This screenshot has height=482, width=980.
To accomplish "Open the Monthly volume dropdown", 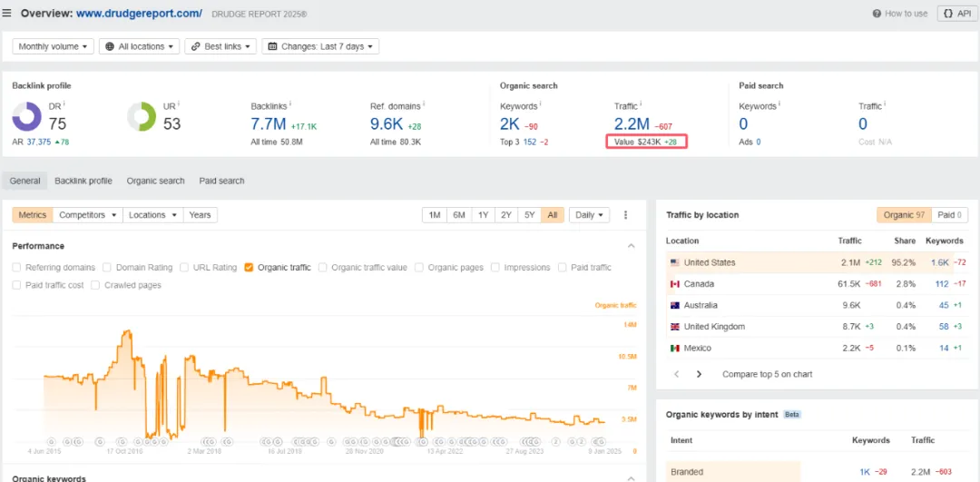I will point(53,46).
